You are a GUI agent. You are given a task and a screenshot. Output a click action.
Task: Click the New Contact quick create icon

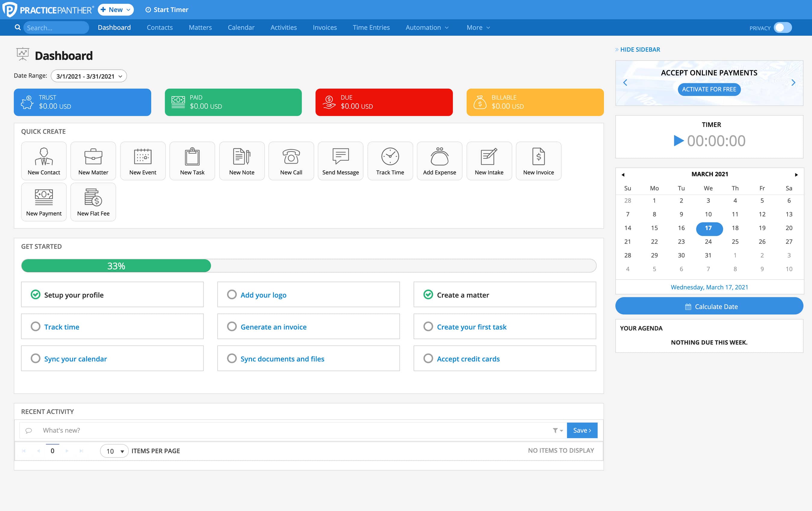pos(44,157)
